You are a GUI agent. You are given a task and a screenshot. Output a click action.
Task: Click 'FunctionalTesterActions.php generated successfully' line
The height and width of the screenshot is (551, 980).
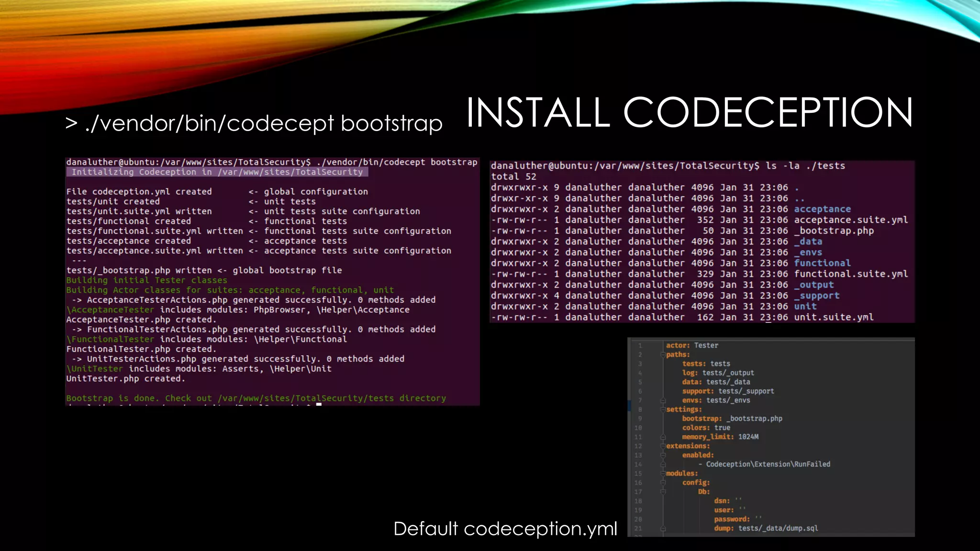point(254,330)
